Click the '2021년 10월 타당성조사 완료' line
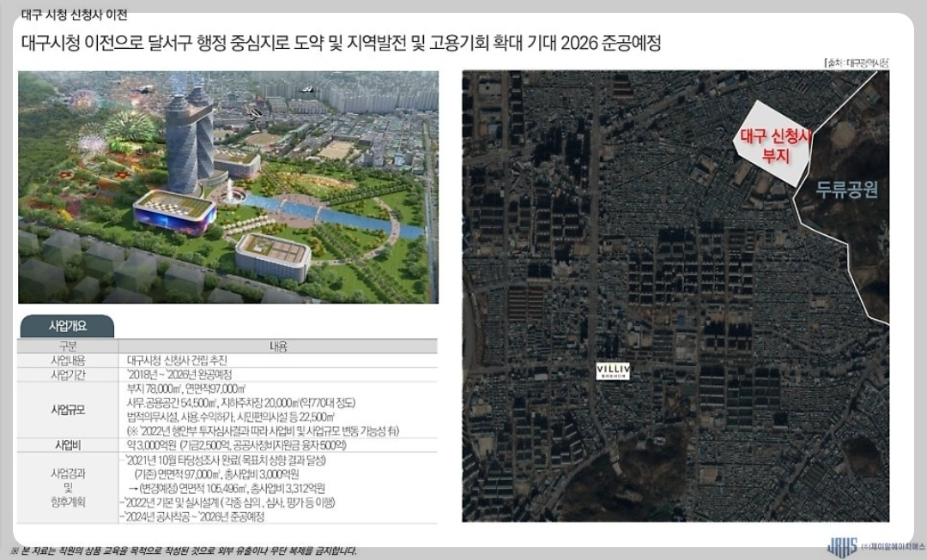Viewport: 927px width, 560px height. pos(225,461)
